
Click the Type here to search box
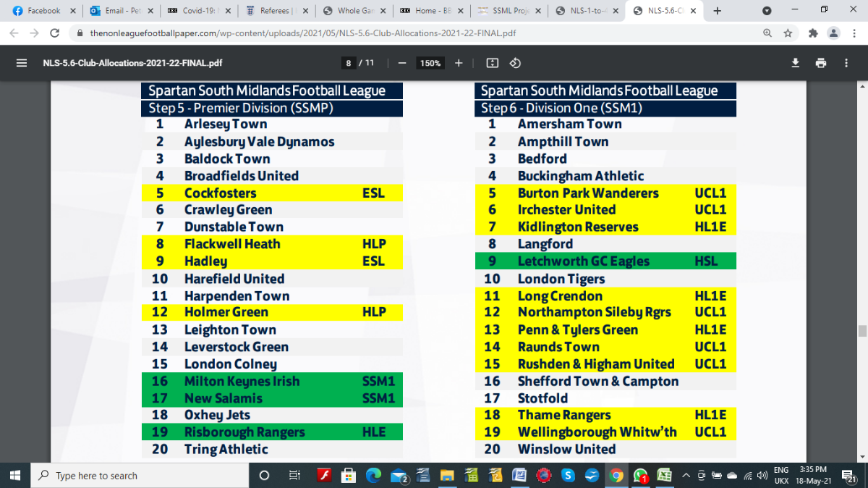click(x=140, y=476)
